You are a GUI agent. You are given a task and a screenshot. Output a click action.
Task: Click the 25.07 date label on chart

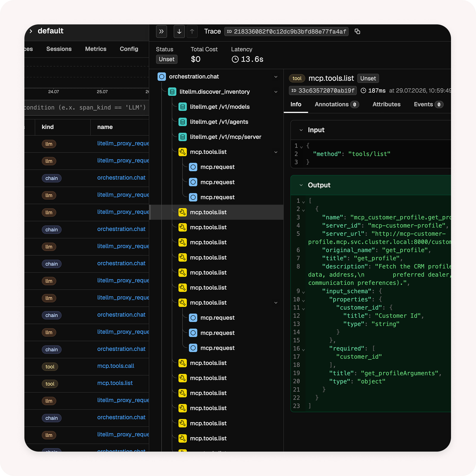click(x=102, y=92)
